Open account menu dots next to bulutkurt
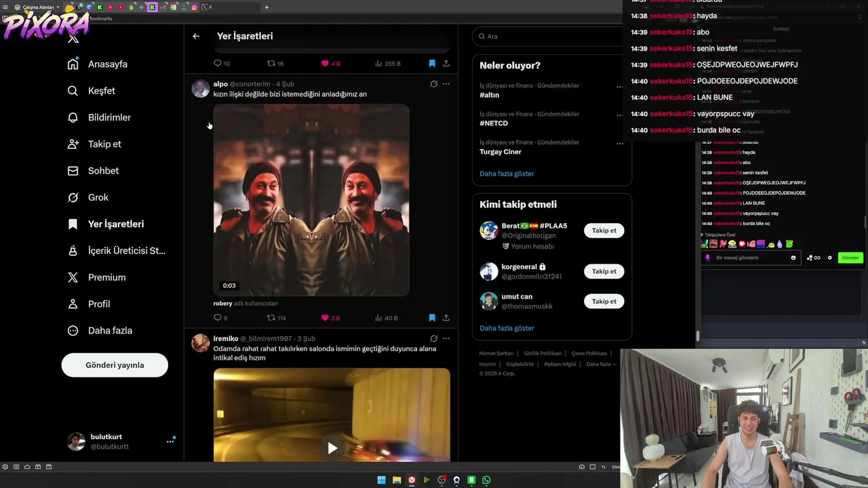The height and width of the screenshot is (488, 868). tap(170, 441)
